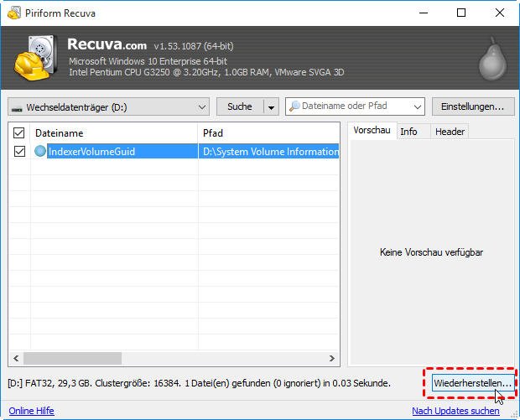Click the horizontal scrollbar thumb
Image resolution: width=520 pixels, height=420 pixels.
(x=72, y=358)
